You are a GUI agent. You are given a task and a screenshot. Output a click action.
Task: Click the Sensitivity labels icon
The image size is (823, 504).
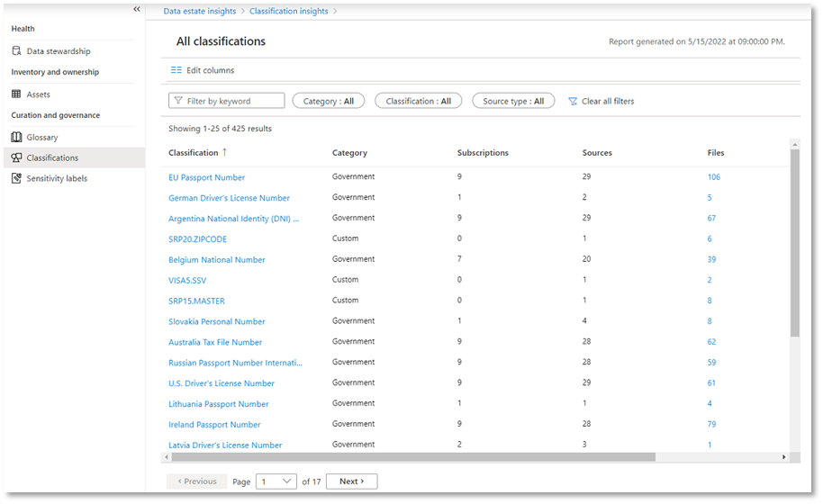(x=16, y=179)
